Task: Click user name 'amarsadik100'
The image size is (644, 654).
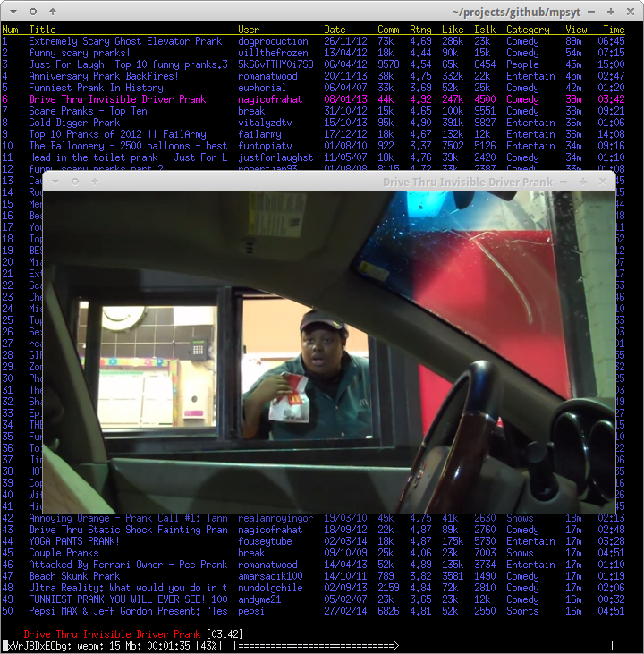Action: [270, 577]
